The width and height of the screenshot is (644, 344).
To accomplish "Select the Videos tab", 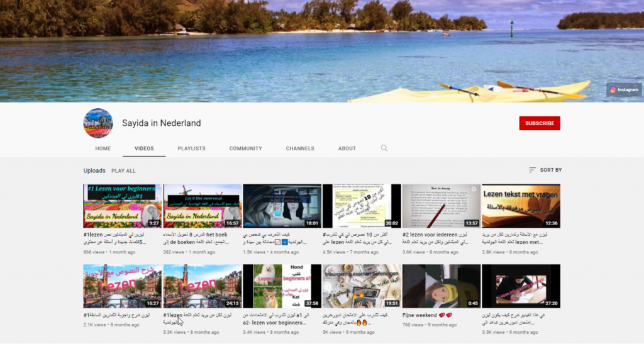I will (144, 148).
